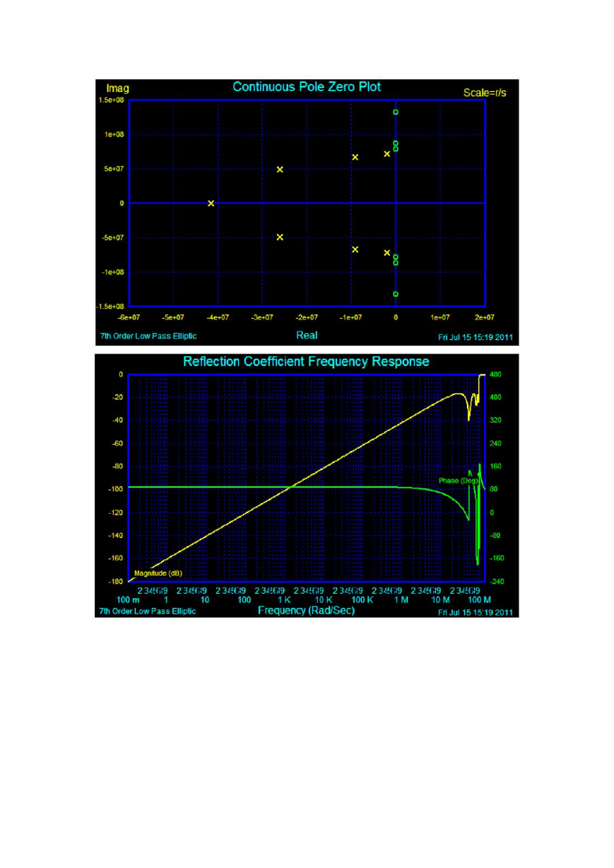Click '7th Order Low Pass Elliptic' under frequency response
The image size is (614, 868).
[x=147, y=611]
